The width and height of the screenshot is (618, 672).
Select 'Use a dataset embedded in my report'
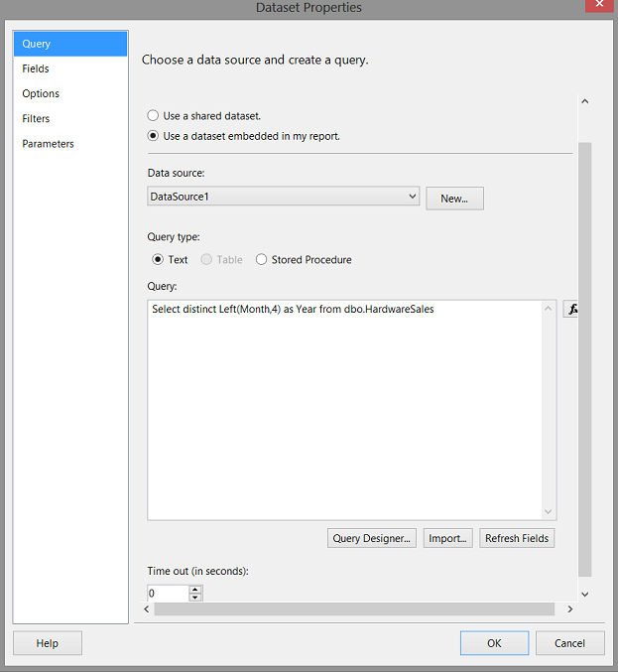(243, 136)
